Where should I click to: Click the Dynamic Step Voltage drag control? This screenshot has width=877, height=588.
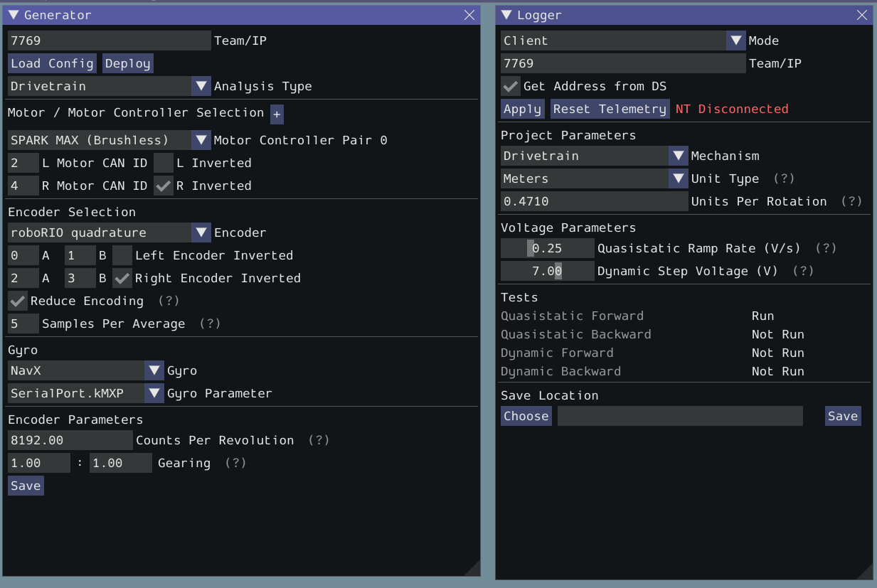pos(547,271)
